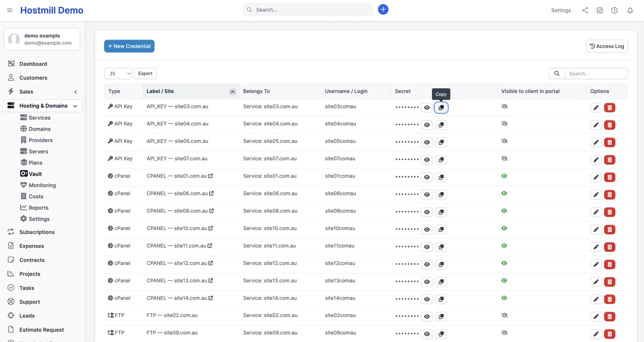Image resolution: width=644 pixels, height=342 pixels.
Task: Open the clock timesheet icon
Action: [x=614, y=10]
